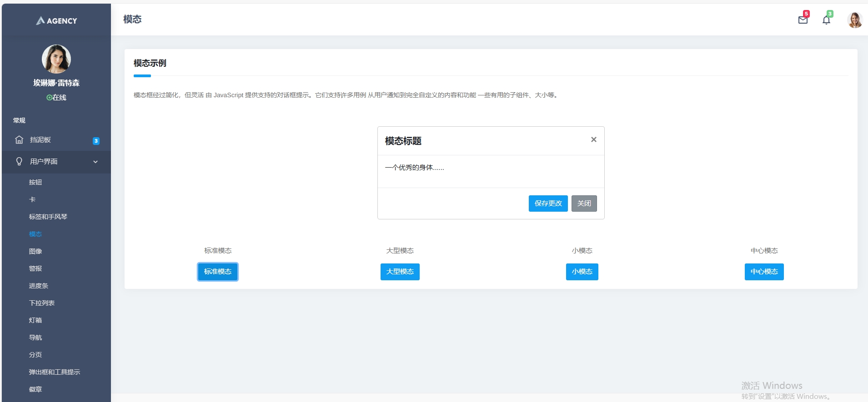Go to 卡 submenu page
Screen dimensions: 868x402
click(32, 199)
